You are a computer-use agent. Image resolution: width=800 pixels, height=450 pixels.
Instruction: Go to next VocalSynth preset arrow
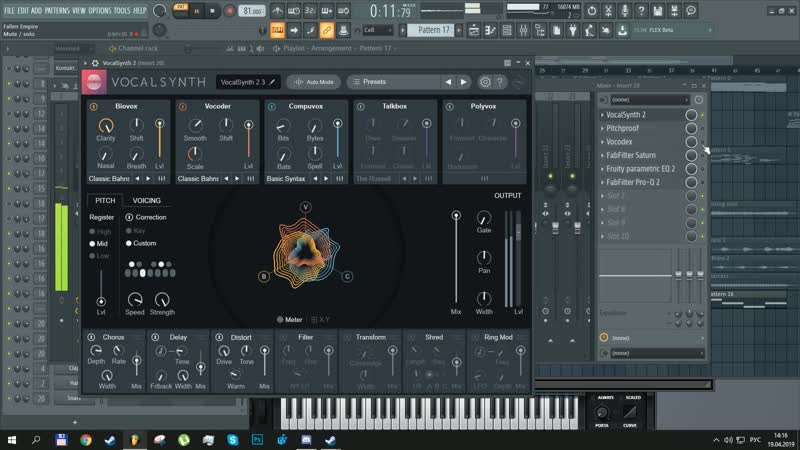(463, 82)
